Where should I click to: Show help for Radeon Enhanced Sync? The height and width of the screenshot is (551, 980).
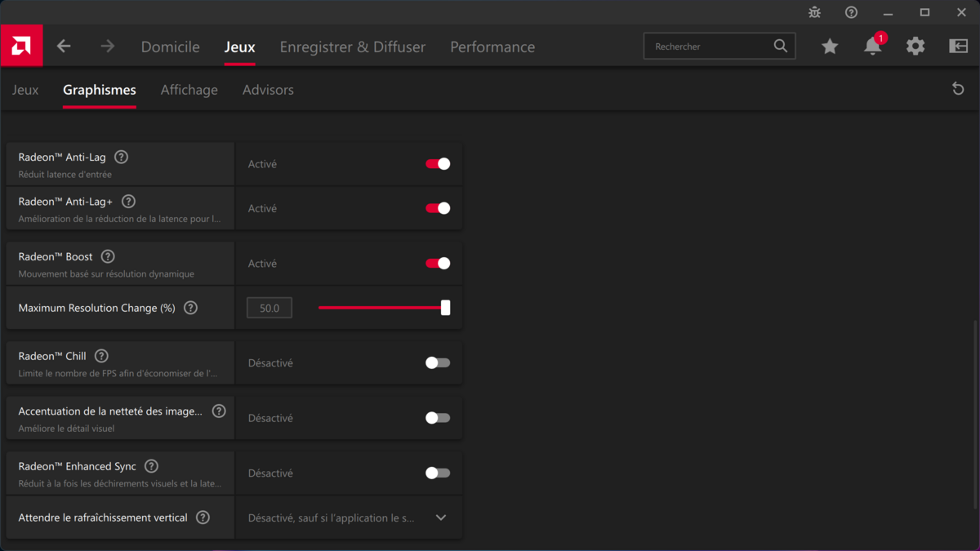pyautogui.click(x=151, y=466)
